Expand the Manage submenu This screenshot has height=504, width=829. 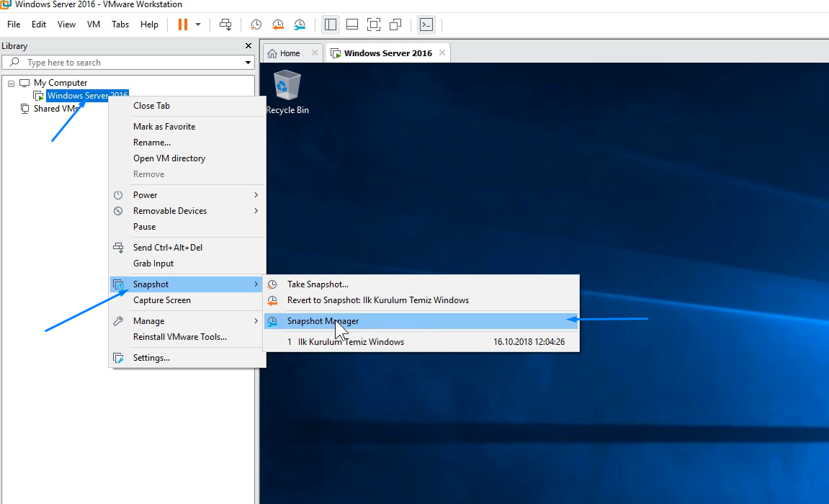pyautogui.click(x=187, y=321)
